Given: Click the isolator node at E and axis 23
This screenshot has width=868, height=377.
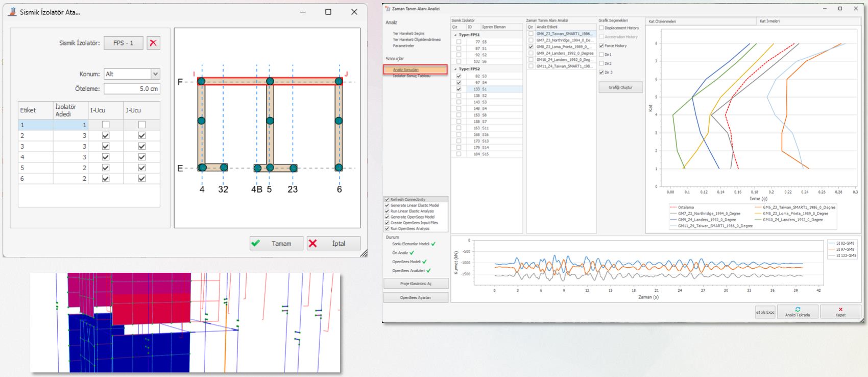Looking at the screenshot, I should [x=293, y=168].
